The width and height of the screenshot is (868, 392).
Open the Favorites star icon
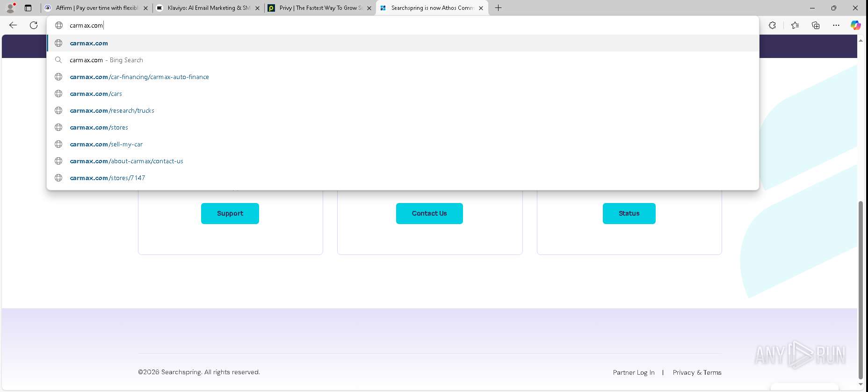[x=795, y=25]
